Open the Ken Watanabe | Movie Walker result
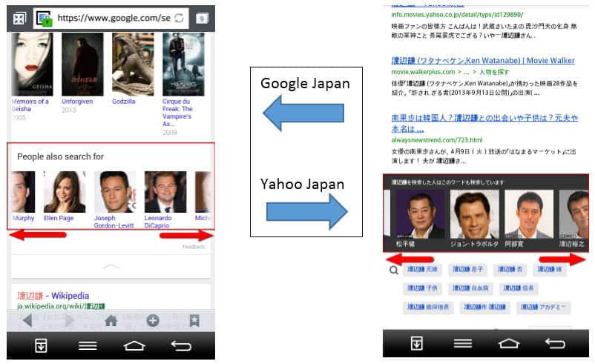595x364 pixels. pyautogui.click(x=483, y=60)
